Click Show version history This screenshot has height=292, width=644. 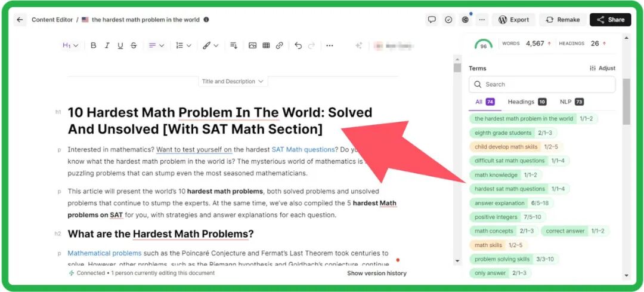click(x=377, y=273)
